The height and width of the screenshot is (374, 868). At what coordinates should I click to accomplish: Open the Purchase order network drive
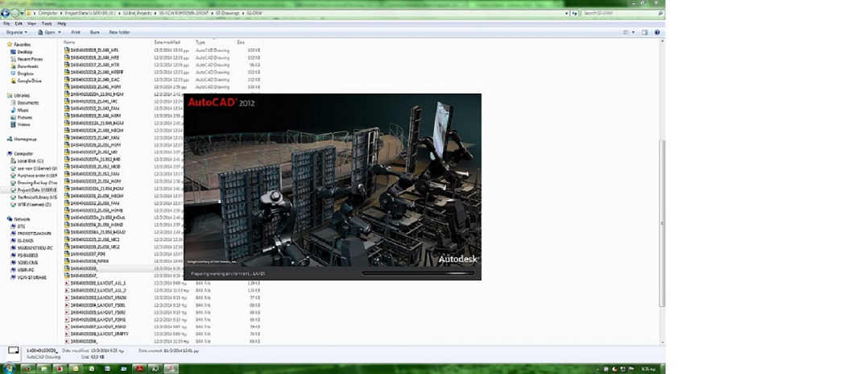37,175
